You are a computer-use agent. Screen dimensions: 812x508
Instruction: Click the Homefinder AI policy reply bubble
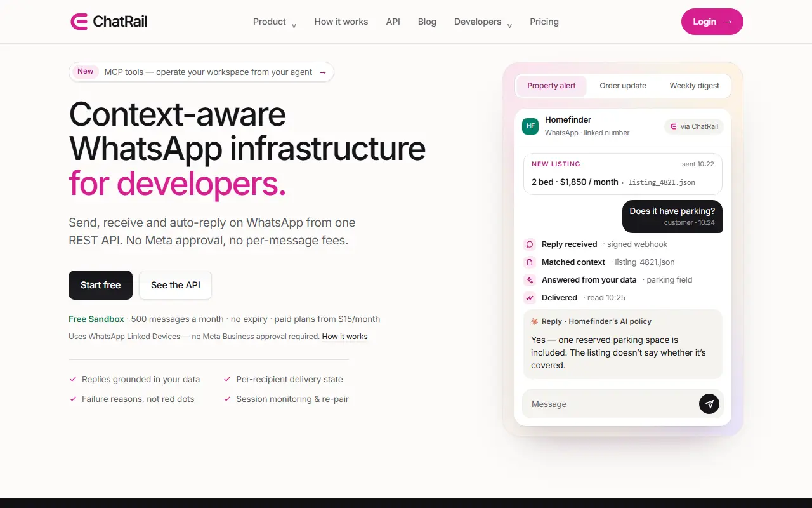(623, 344)
